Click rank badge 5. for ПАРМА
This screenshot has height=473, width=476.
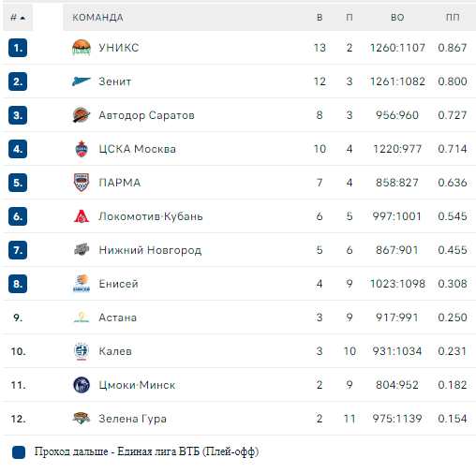18,183
